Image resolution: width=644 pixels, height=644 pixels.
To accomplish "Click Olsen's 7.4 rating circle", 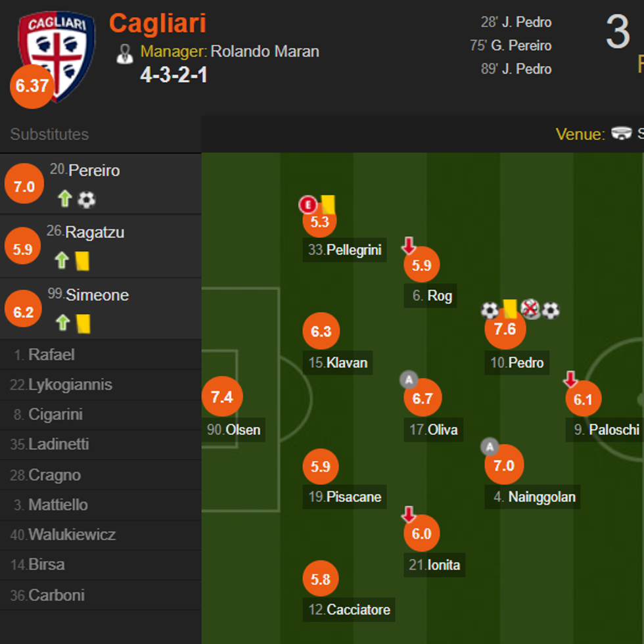I will (223, 396).
